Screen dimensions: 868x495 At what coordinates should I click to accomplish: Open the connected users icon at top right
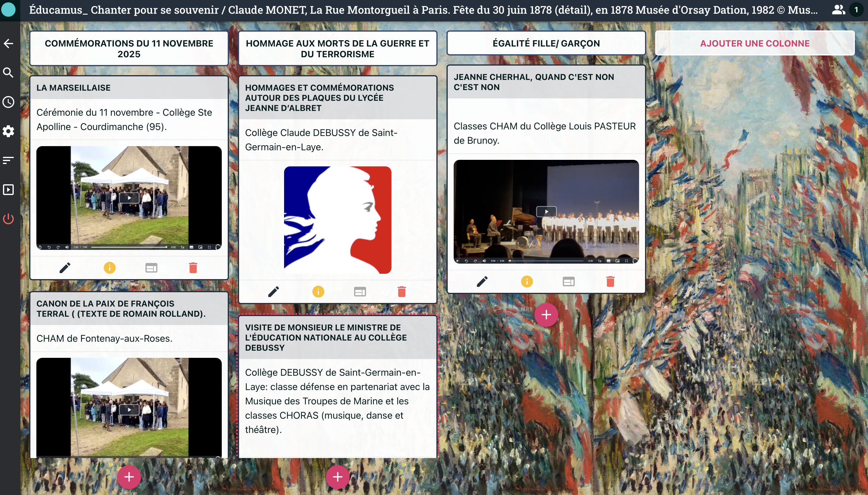click(838, 10)
